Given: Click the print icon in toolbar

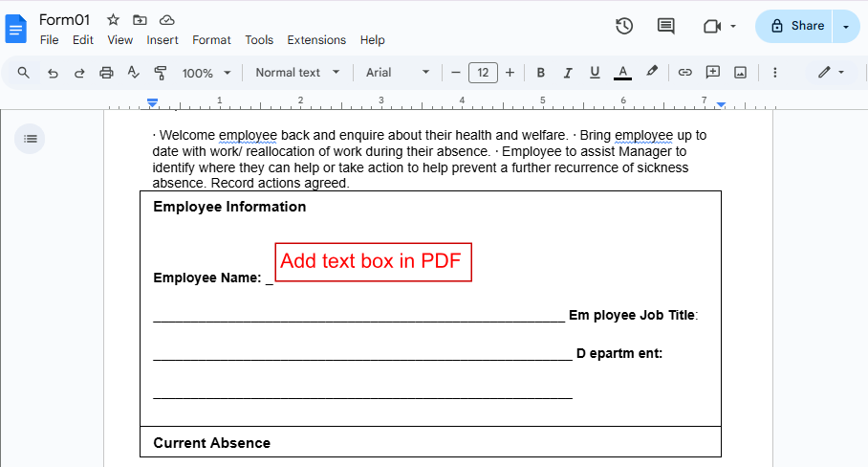Looking at the screenshot, I should [x=106, y=73].
